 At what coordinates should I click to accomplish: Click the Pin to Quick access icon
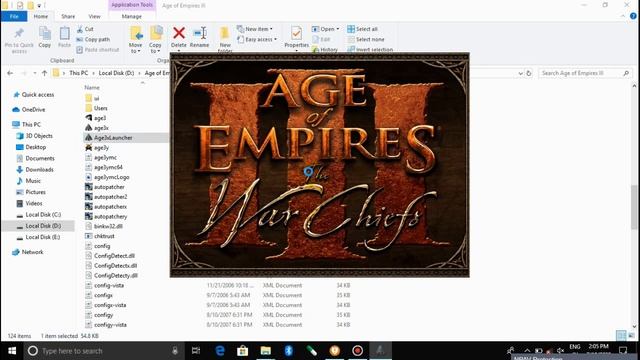tap(19, 34)
